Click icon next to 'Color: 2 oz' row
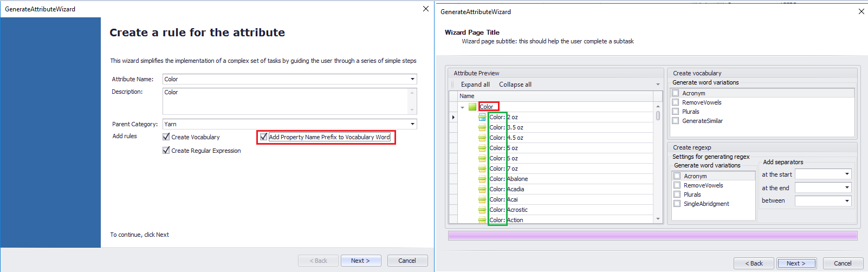The width and height of the screenshot is (868, 272). tap(482, 117)
